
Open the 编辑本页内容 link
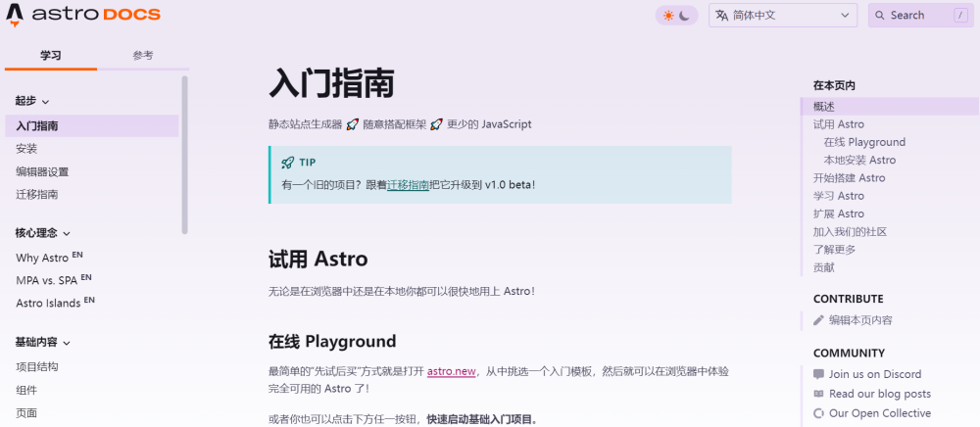click(x=860, y=320)
